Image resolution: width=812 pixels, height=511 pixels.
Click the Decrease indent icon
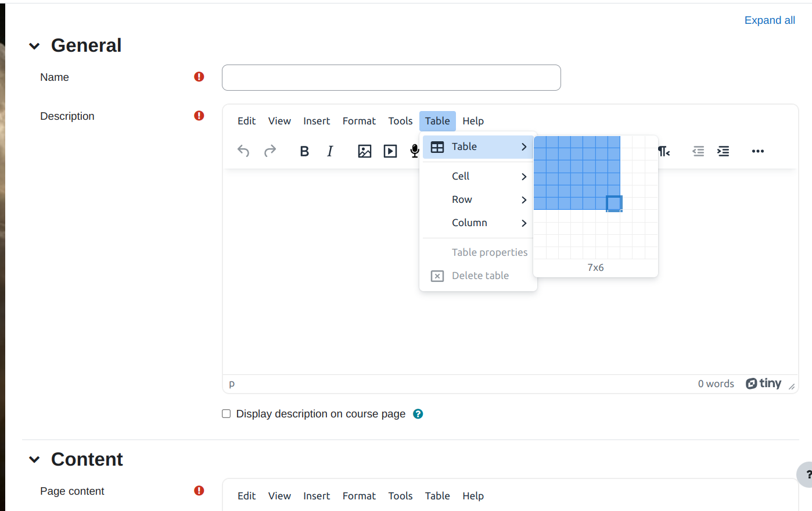coord(698,151)
